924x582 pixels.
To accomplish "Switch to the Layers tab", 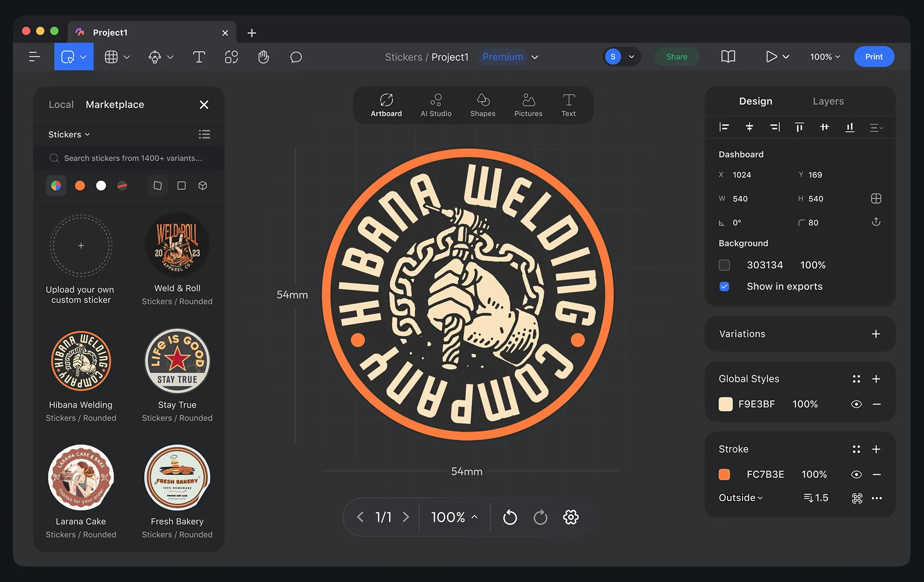I will point(828,101).
